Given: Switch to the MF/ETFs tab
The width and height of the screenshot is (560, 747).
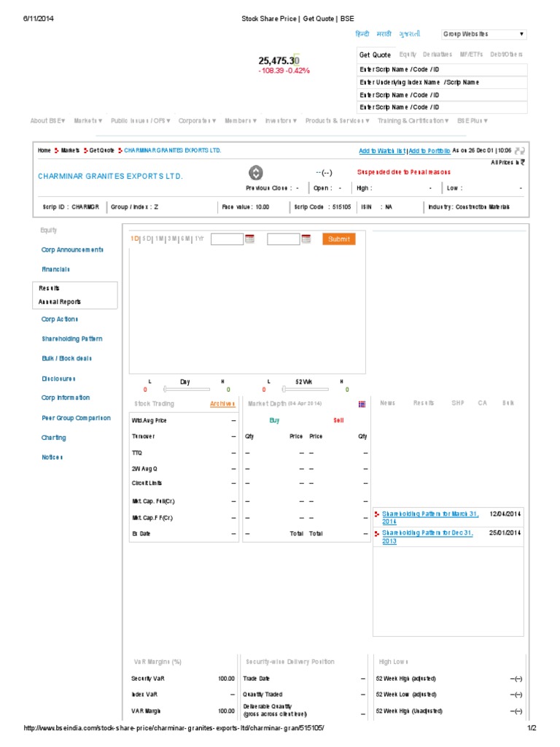Looking at the screenshot, I should [x=471, y=54].
